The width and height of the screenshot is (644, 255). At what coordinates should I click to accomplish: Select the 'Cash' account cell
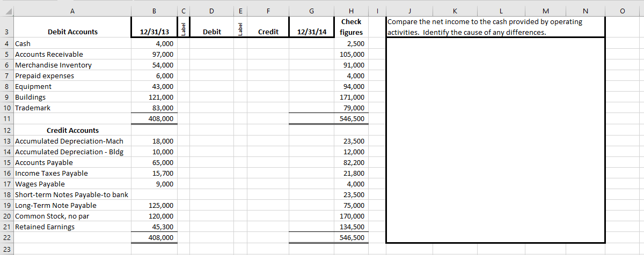coord(72,43)
